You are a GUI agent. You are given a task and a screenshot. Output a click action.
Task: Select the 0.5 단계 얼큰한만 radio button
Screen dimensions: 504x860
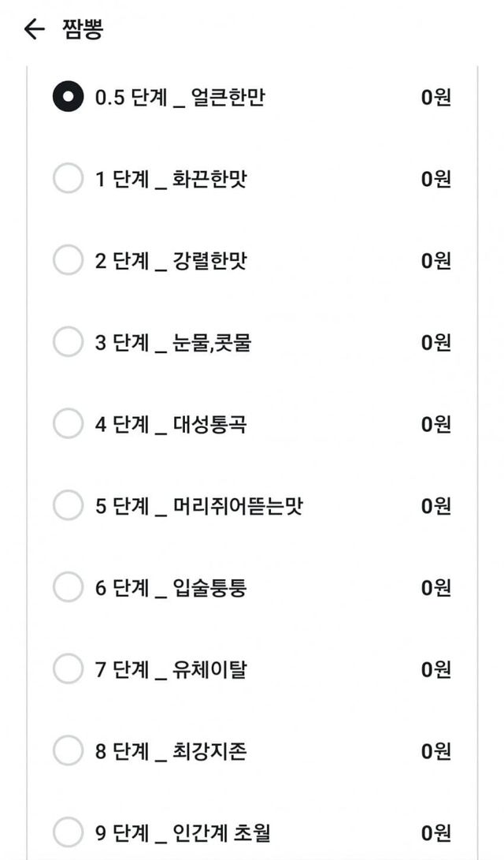click(x=68, y=97)
